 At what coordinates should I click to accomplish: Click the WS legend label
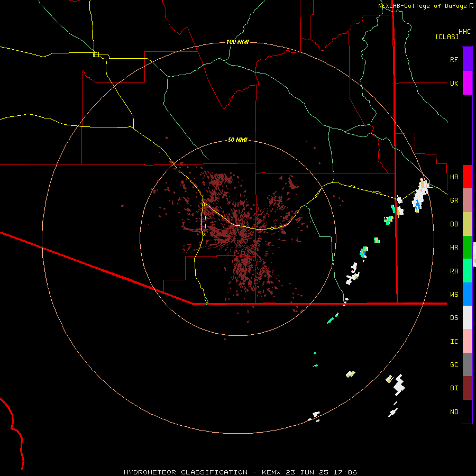click(x=454, y=295)
